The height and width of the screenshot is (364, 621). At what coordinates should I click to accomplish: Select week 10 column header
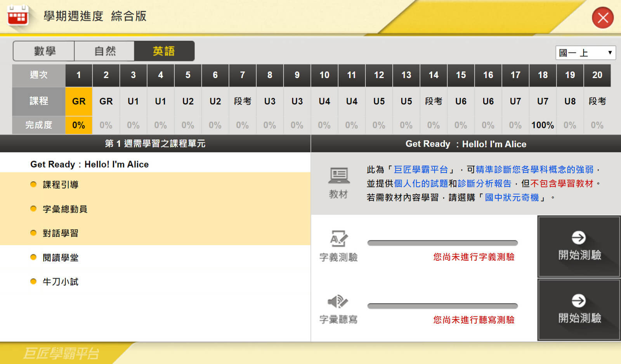click(x=324, y=75)
